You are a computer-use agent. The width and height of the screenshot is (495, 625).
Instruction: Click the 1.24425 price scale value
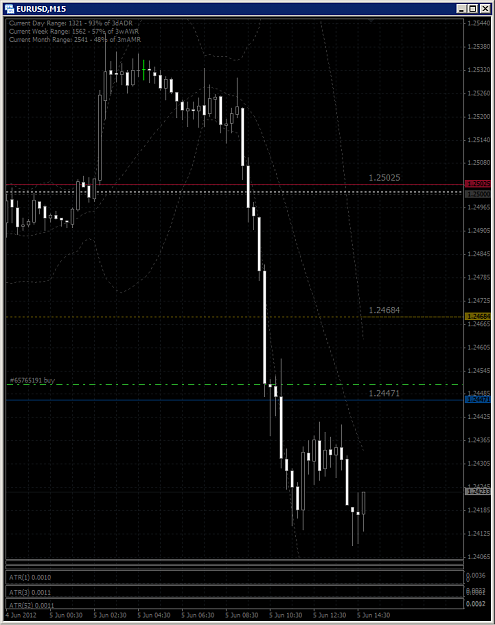pos(479,417)
